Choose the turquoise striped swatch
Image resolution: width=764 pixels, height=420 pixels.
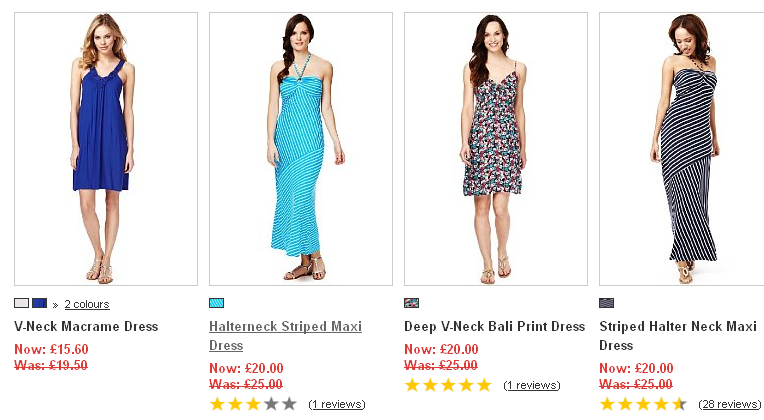(216, 303)
